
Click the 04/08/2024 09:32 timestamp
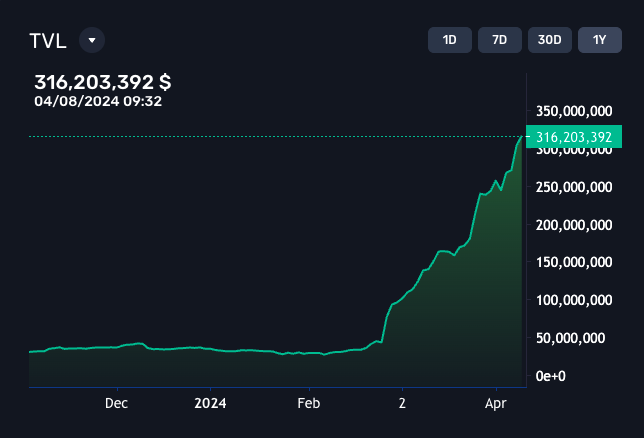click(98, 101)
